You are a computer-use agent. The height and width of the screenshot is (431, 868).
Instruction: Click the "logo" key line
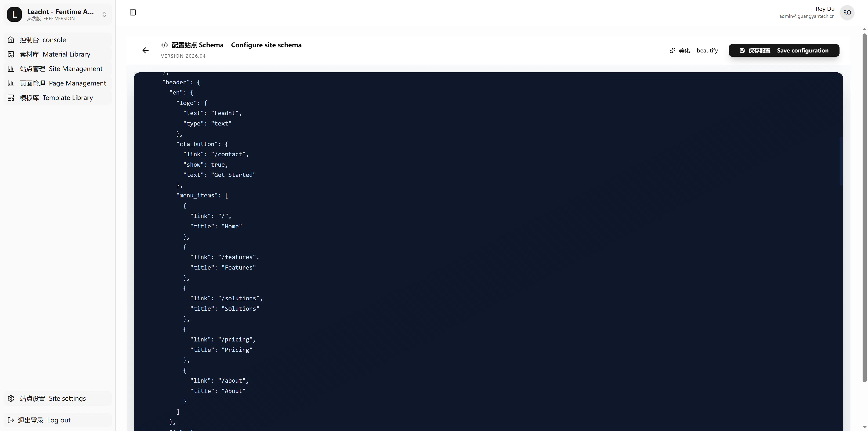point(192,103)
